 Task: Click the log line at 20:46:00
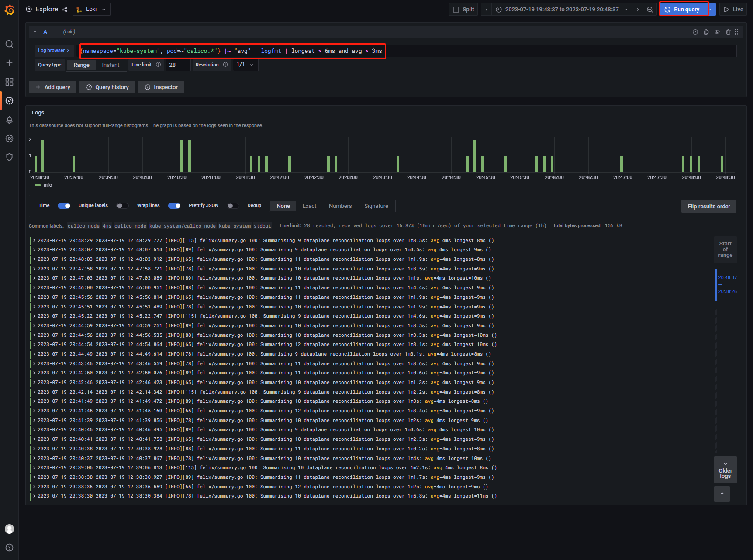click(266, 288)
